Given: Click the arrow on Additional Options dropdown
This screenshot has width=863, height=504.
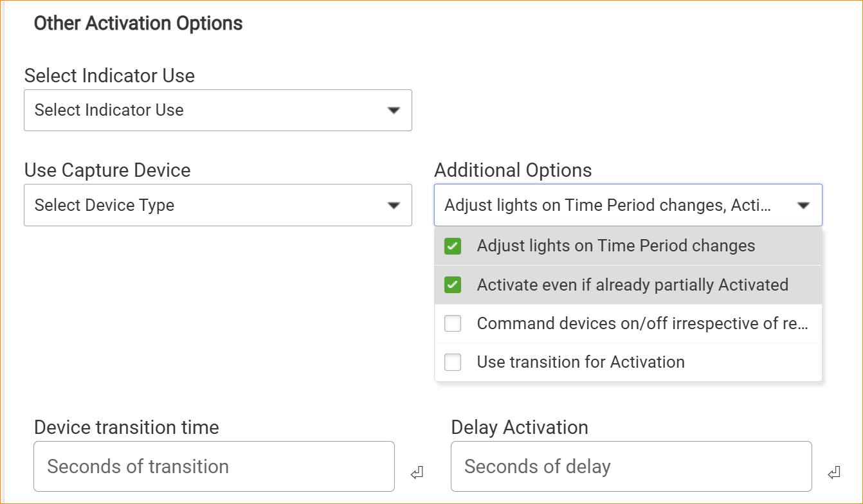Looking at the screenshot, I should coord(803,206).
